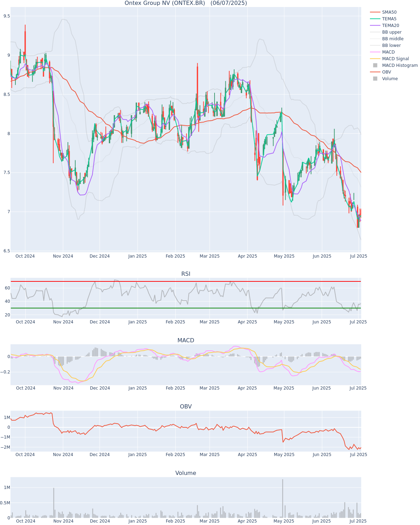Click the MACD axis value −0.2
Screen dimensions: 420x525
click(x=5, y=372)
